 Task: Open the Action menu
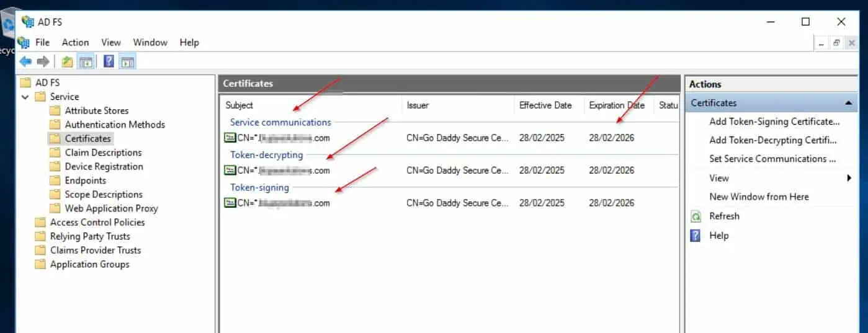tap(75, 42)
